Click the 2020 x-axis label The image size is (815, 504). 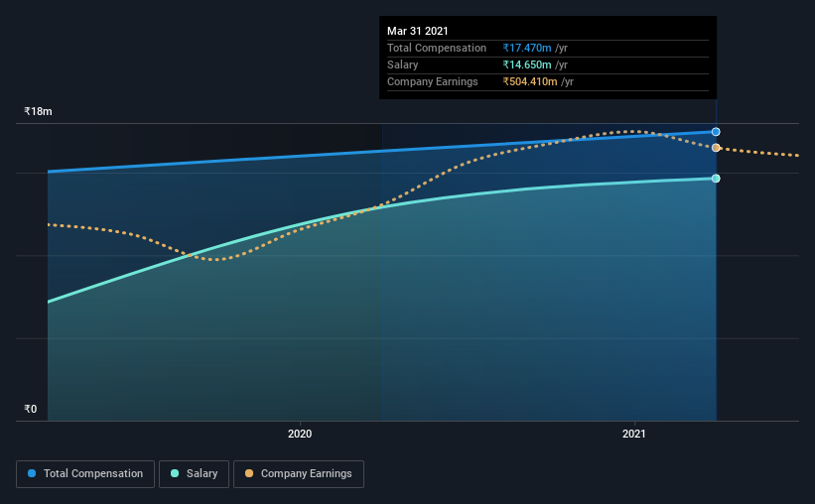point(300,434)
